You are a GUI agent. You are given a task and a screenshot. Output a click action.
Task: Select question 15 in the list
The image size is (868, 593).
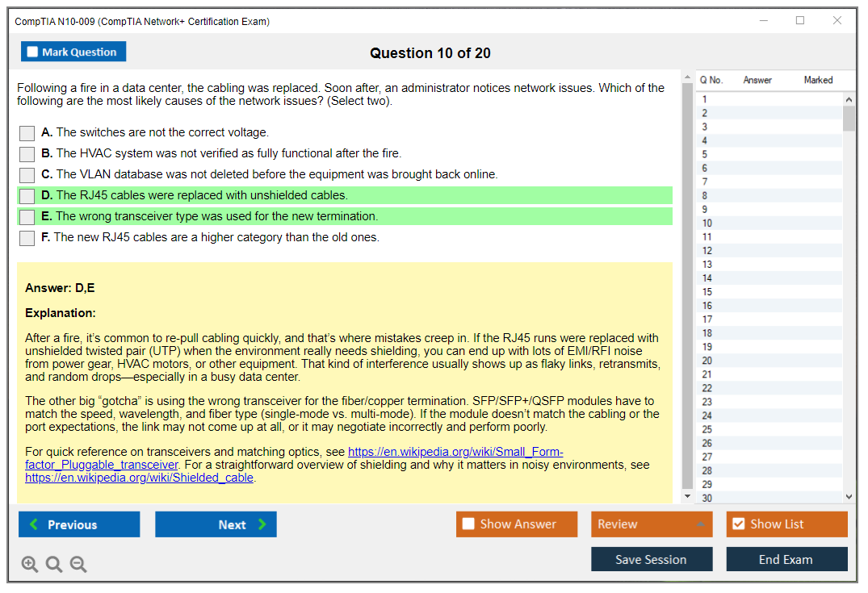(707, 292)
